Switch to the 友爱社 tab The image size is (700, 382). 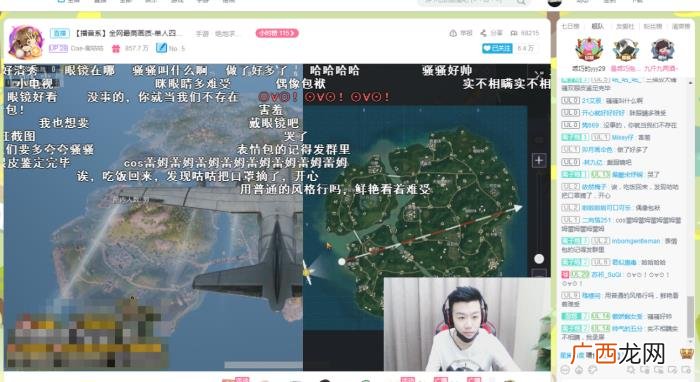(625, 26)
